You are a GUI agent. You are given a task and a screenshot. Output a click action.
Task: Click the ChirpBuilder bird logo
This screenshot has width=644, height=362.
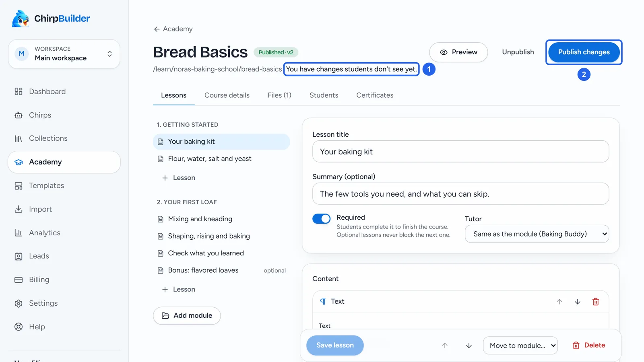(x=21, y=19)
